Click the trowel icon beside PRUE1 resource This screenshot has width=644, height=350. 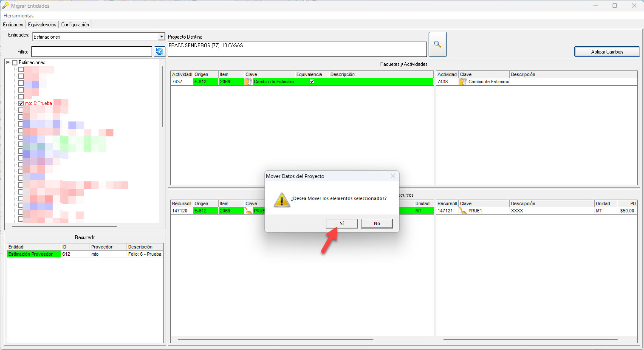tap(463, 211)
